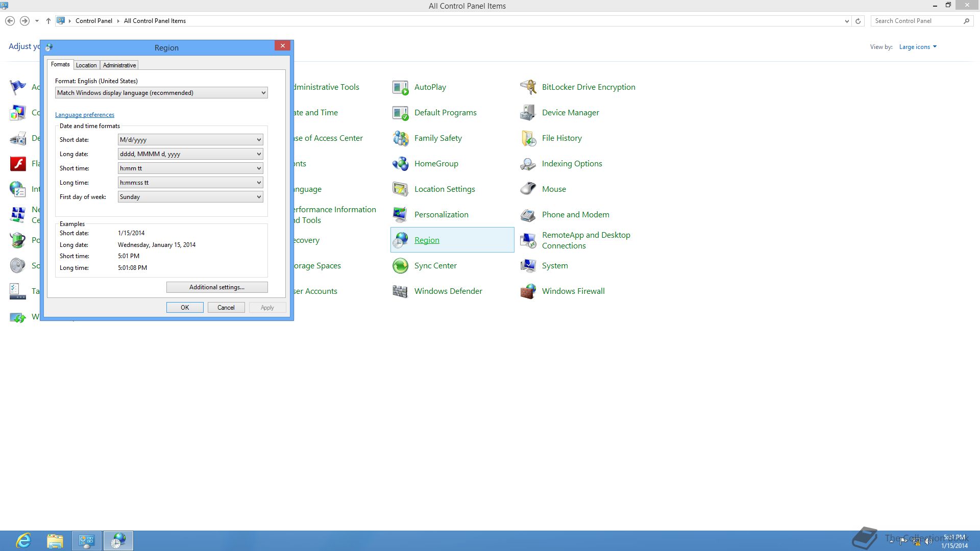This screenshot has height=551, width=980.
Task: Open the Short time format dropdown
Action: click(190, 168)
